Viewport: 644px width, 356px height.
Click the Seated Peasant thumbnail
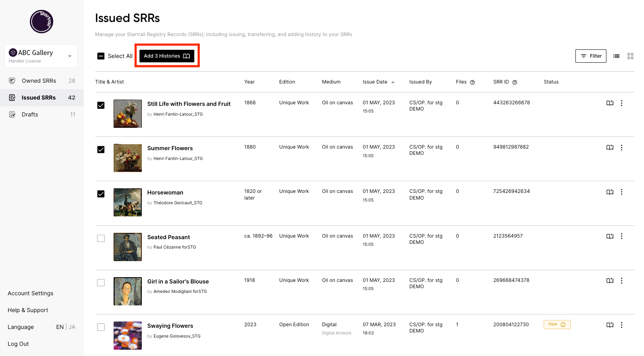[x=128, y=247]
